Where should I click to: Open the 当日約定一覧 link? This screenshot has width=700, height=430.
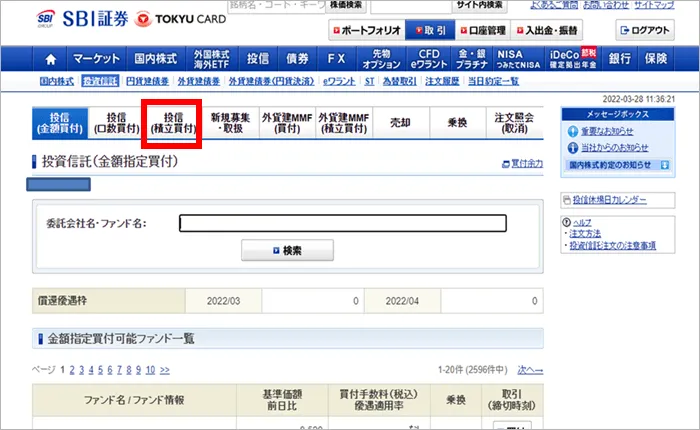[x=493, y=81]
